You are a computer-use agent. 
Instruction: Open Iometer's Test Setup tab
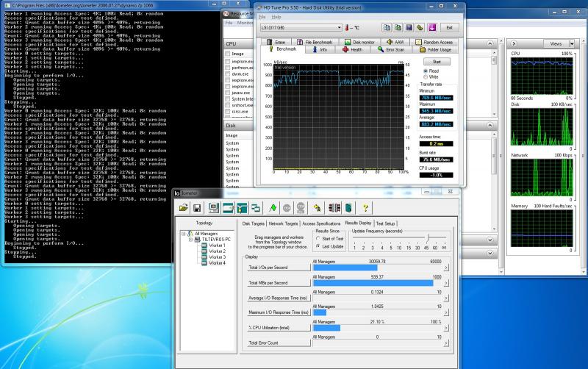pyautogui.click(x=385, y=223)
